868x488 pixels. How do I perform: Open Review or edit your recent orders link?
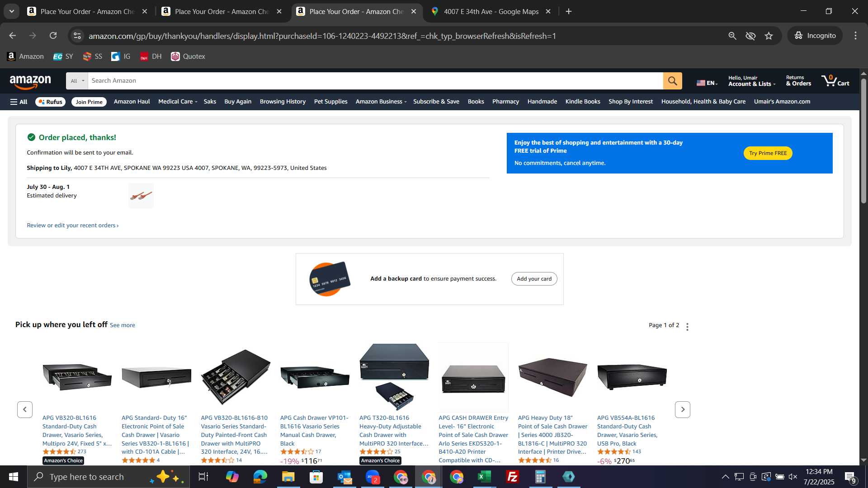tap(72, 225)
